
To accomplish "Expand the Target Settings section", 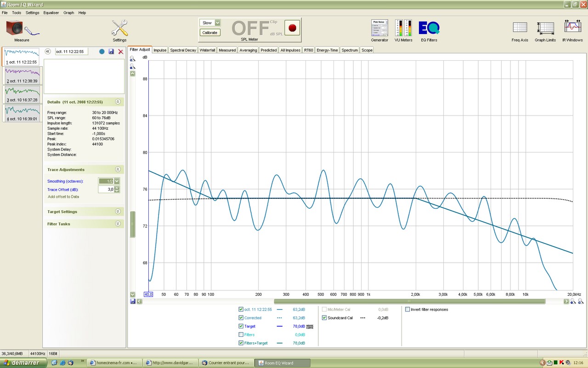I will tap(118, 212).
